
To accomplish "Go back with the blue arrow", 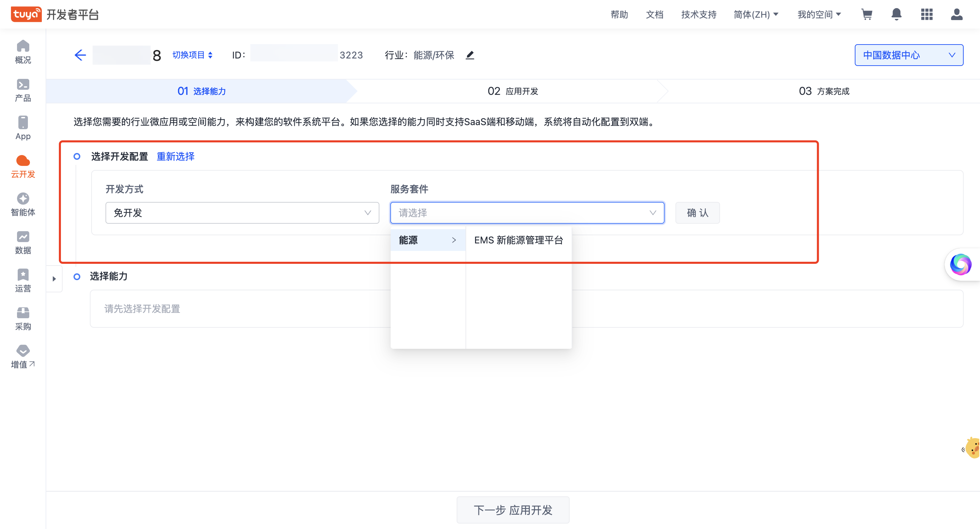I will (80, 55).
